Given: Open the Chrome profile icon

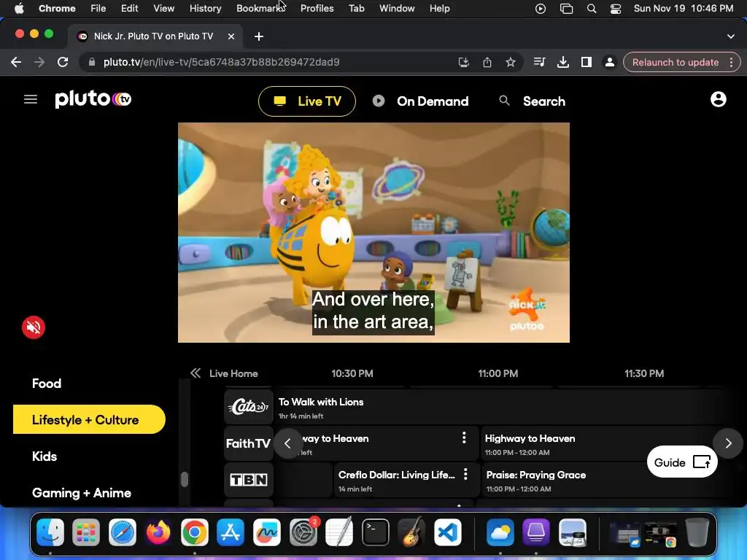Looking at the screenshot, I should point(609,62).
